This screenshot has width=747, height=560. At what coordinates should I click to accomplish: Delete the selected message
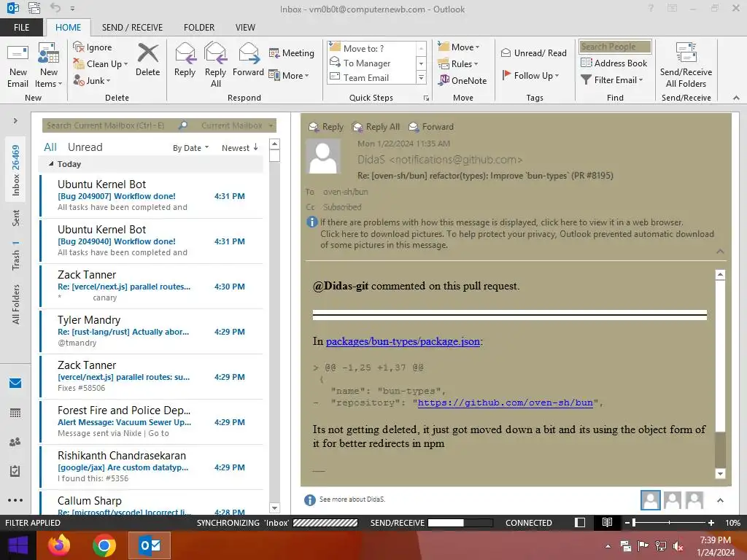click(x=147, y=60)
